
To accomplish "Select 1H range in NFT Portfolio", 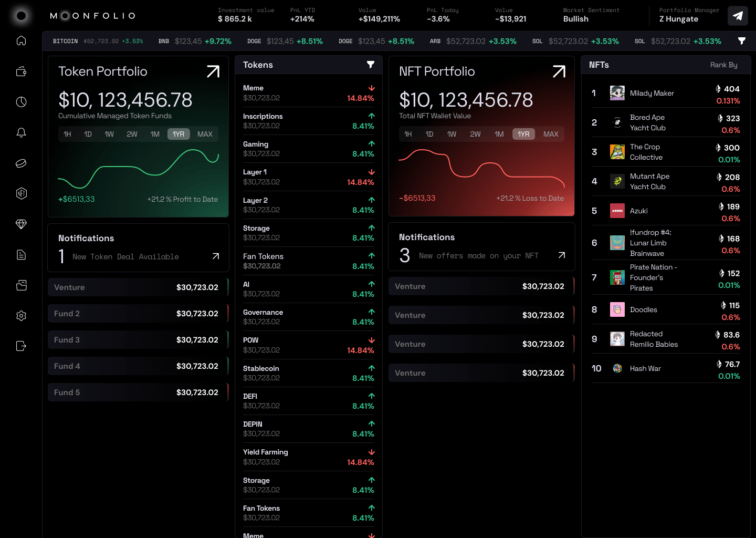I will coord(408,134).
